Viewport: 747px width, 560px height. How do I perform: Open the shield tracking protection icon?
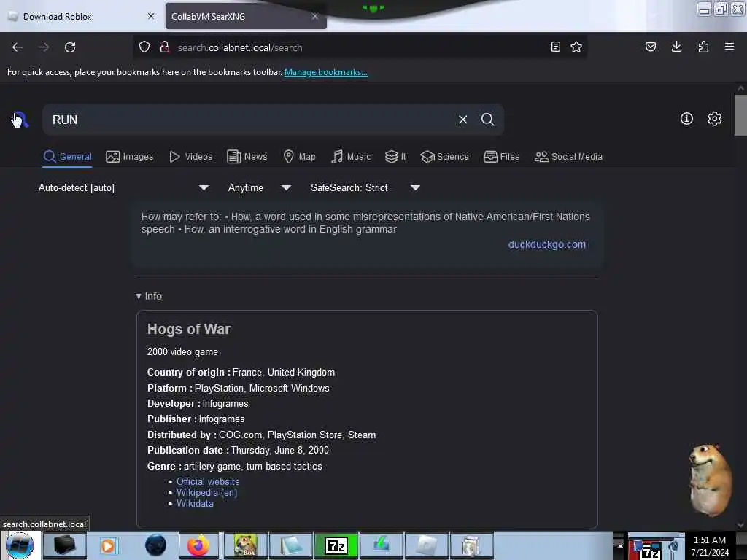click(x=144, y=47)
